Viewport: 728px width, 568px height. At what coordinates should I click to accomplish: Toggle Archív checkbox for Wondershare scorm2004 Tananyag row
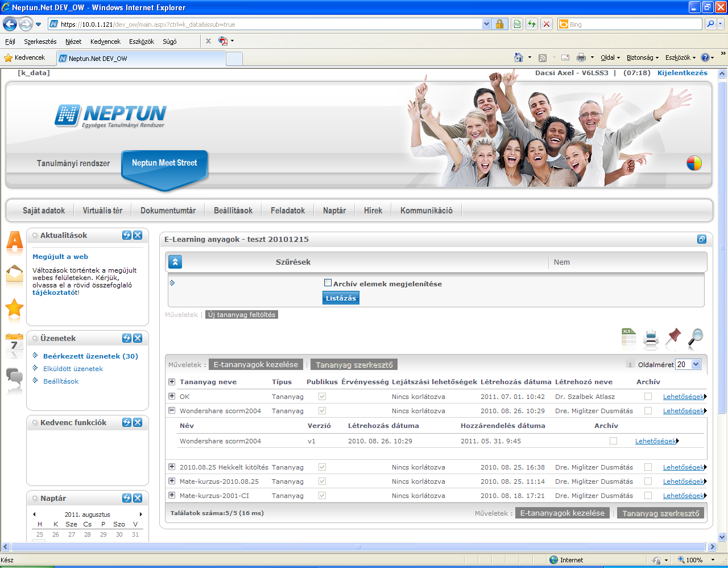tap(648, 411)
